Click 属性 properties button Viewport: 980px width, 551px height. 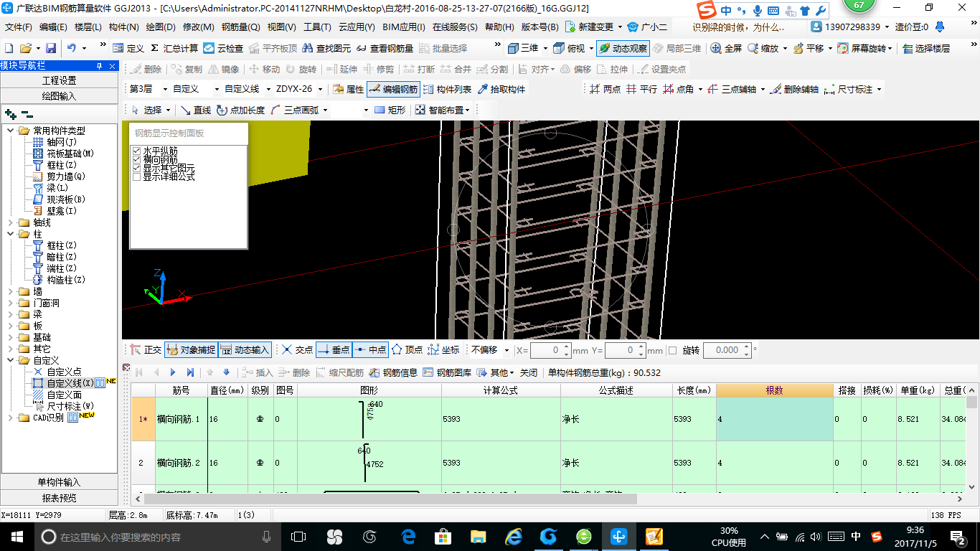(349, 90)
